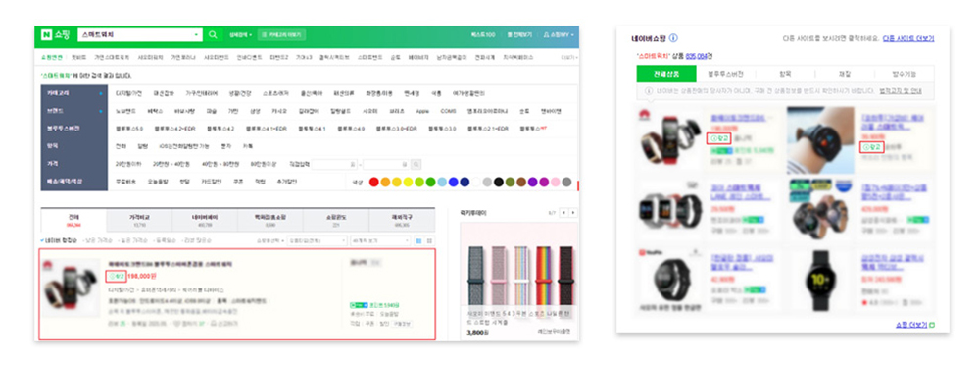
Task: Click the price range search icon
Action: click(x=416, y=165)
